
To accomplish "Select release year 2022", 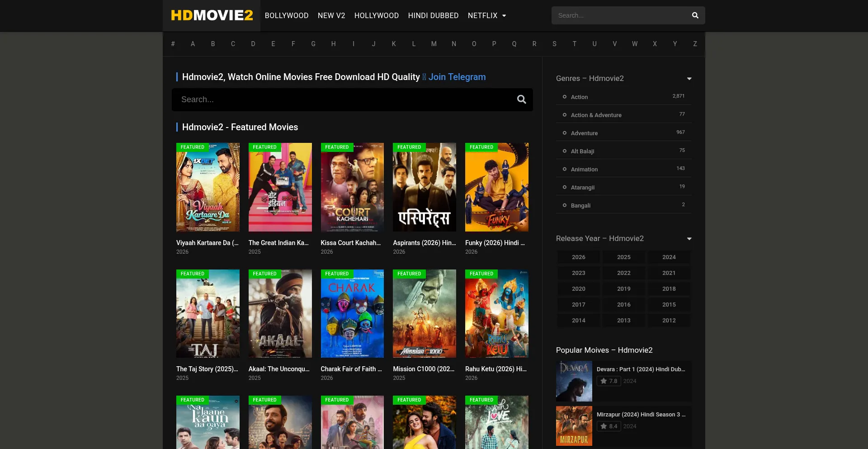I will pos(624,273).
